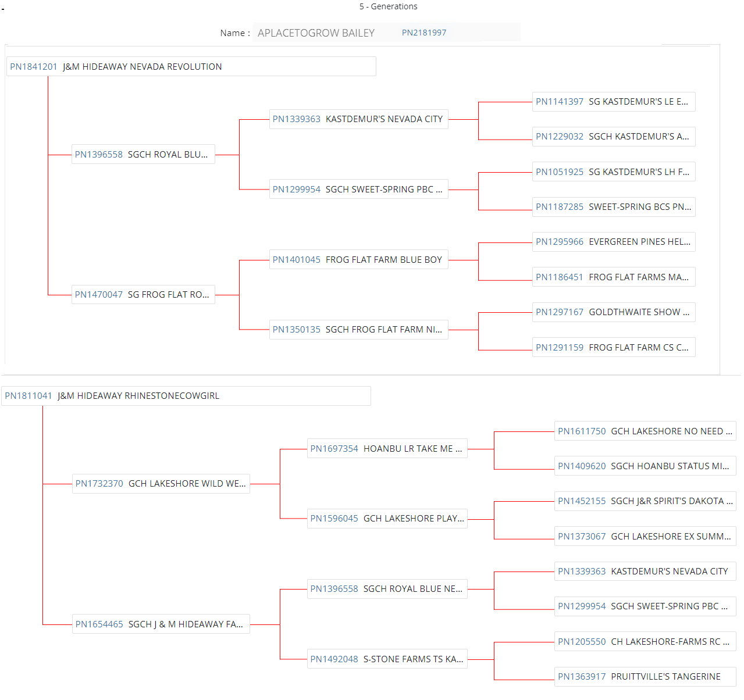
Task: Select PN1654465 SGCH J & M HIDEAWAY FA...
Action: click(161, 624)
